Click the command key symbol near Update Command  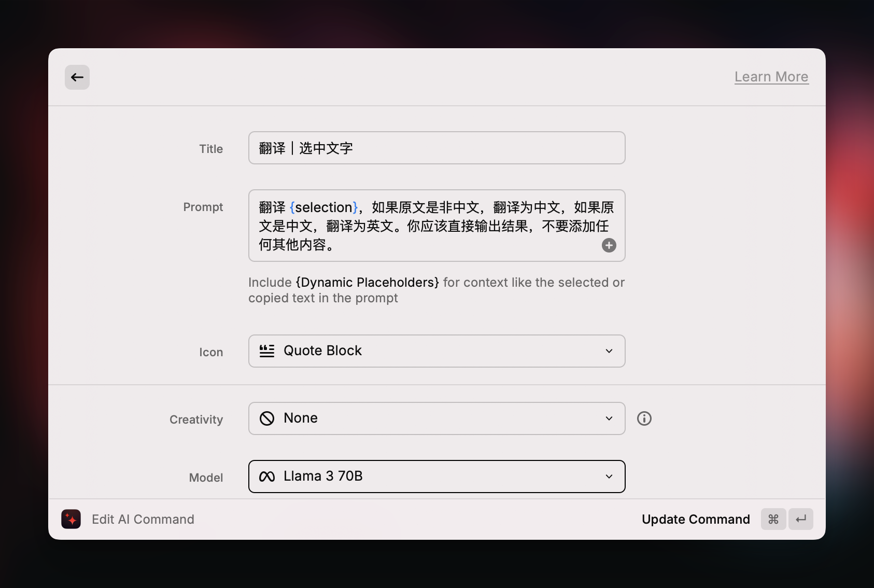[x=773, y=519]
